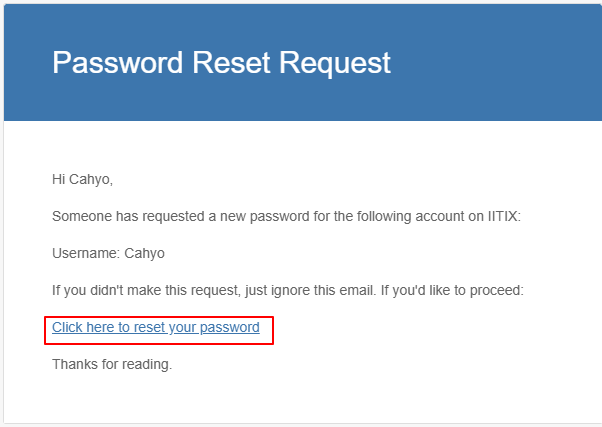Click the name 'Cahyo' after 'Username:'
The height and width of the screenshot is (427, 602).
(x=144, y=254)
